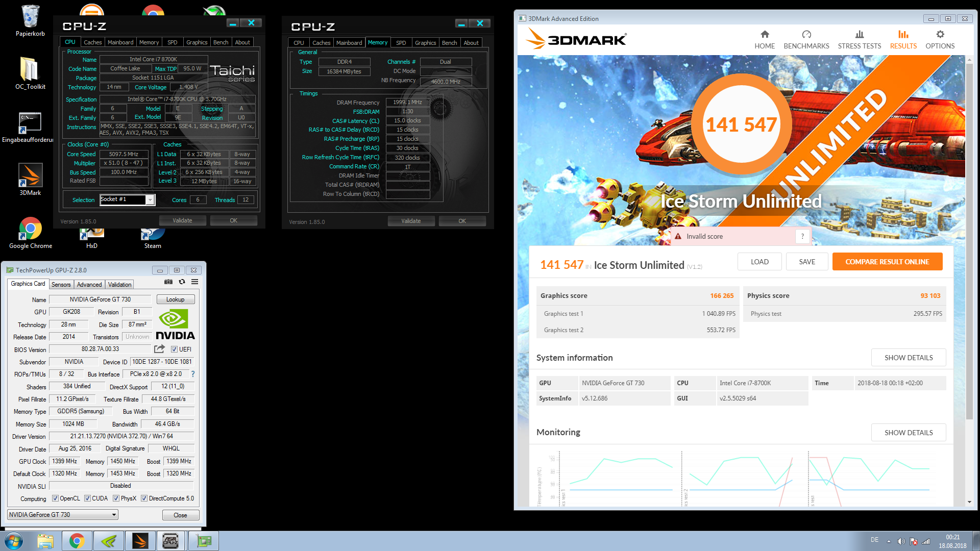The image size is (980, 551).
Task: Click COMPARE RESULT ONLINE
Action: 887,262
